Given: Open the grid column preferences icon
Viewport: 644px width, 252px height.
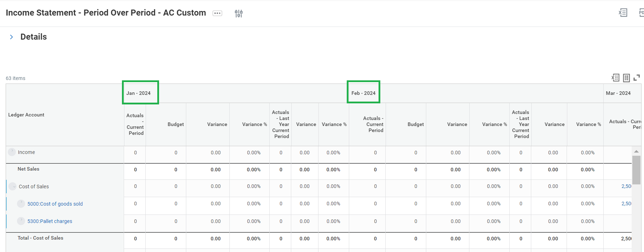Looking at the screenshot, I should tap(626, 78).
